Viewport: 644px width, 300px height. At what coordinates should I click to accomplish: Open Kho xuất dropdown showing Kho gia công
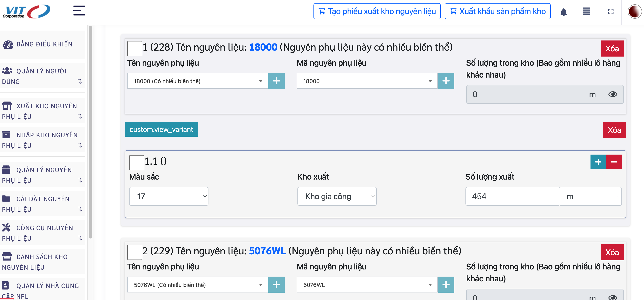click(x=337, y=196)
